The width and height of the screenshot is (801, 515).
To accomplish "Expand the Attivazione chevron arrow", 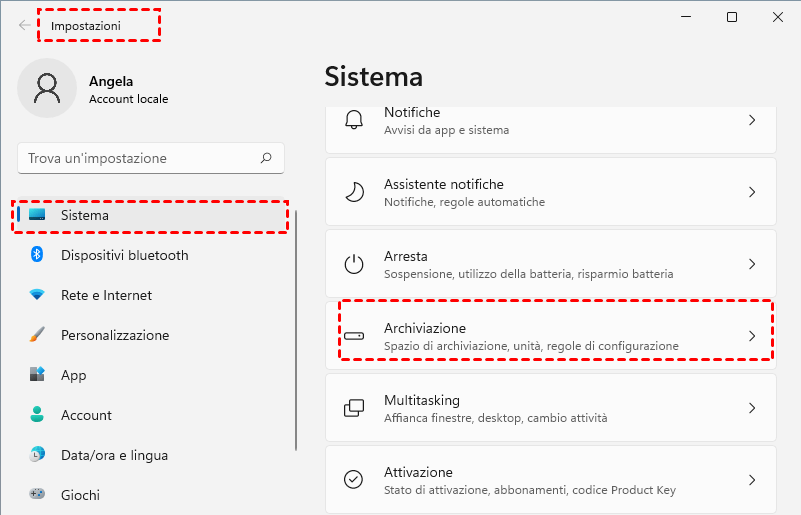I will [x=752, y=480].
